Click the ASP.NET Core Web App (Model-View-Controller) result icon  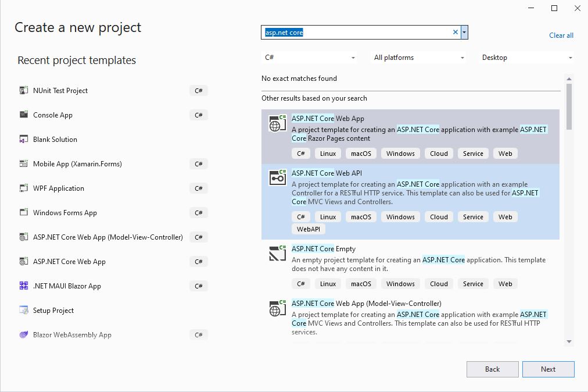click(278, 308)
